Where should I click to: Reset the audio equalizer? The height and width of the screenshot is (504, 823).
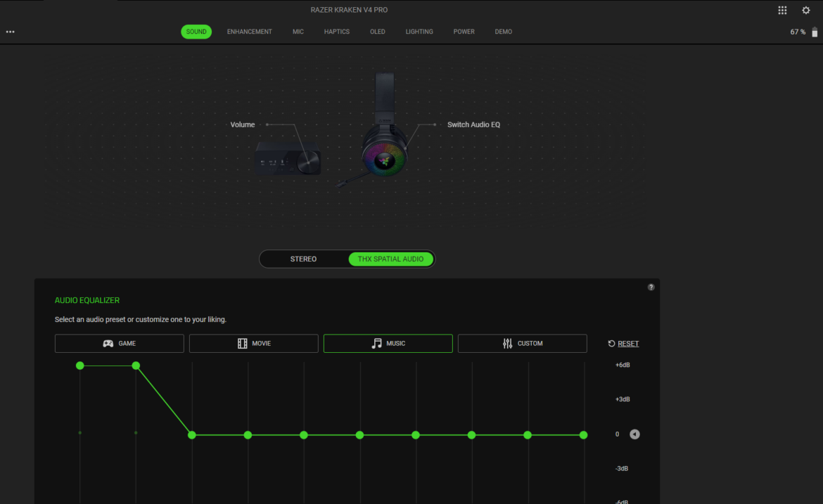click(x=623, y=343)
